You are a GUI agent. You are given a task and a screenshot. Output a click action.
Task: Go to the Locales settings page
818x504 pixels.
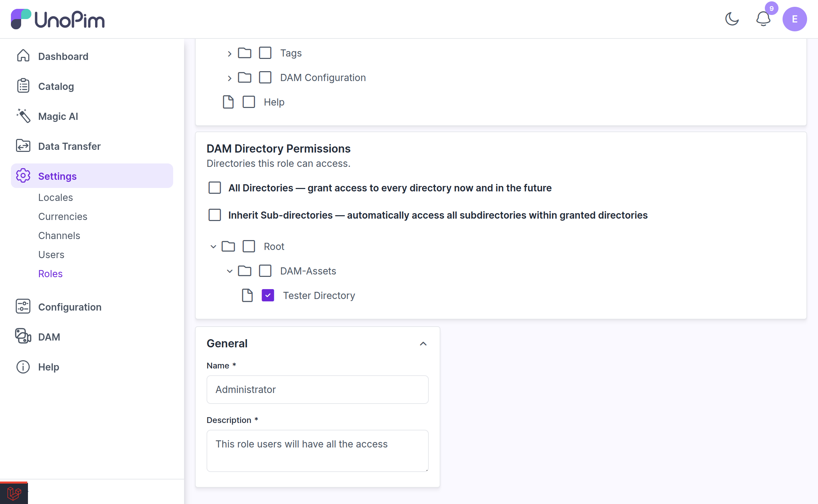[x=56, y=198]
